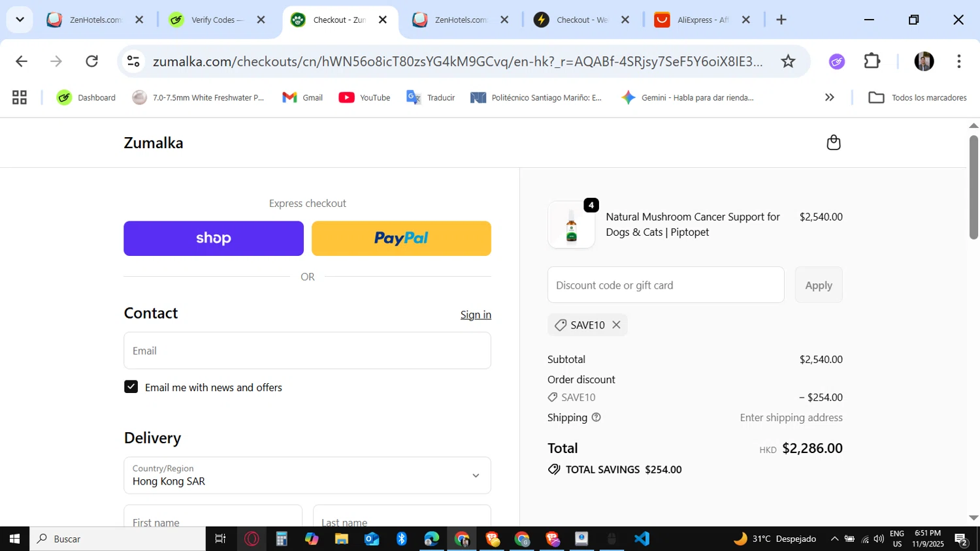Open the Dashboard bookmark
The image size is (980, 551).
pyautogui.click(x=86, y=97)
